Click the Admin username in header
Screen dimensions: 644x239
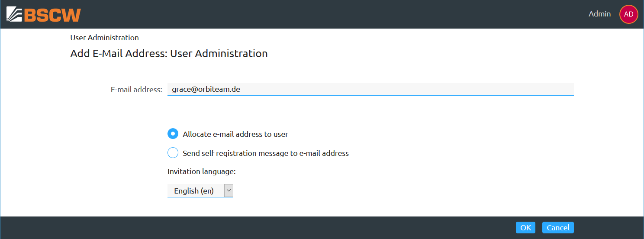tap(599, 14)
